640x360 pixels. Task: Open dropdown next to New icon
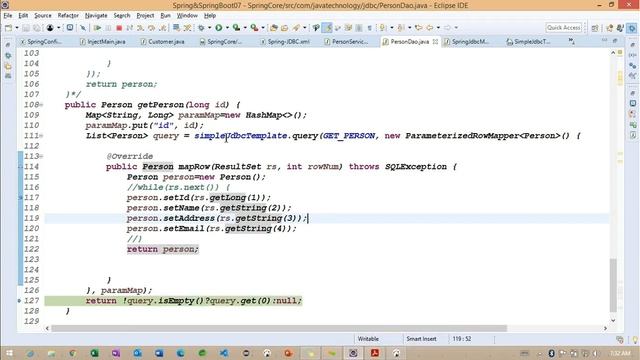(17, 28)
